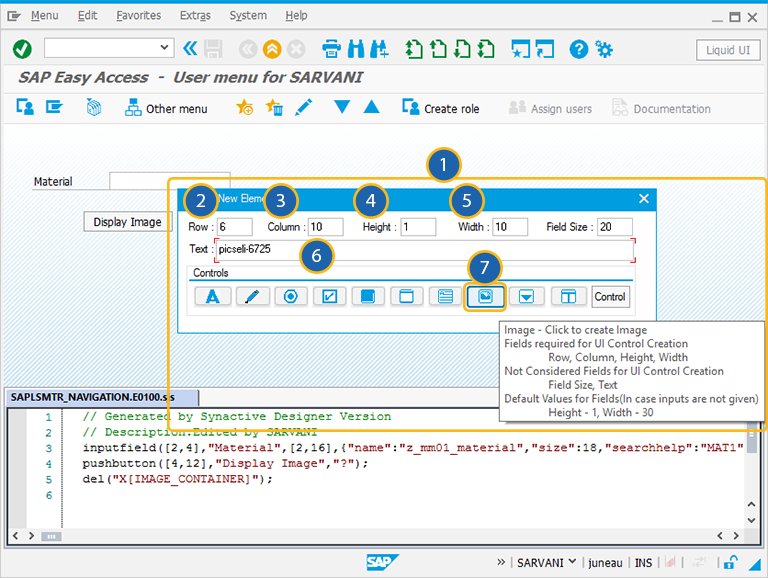Select the Radio button control icon
This screenshot has width=768, height=578.
pyautogui.click(x=291, y=296)
